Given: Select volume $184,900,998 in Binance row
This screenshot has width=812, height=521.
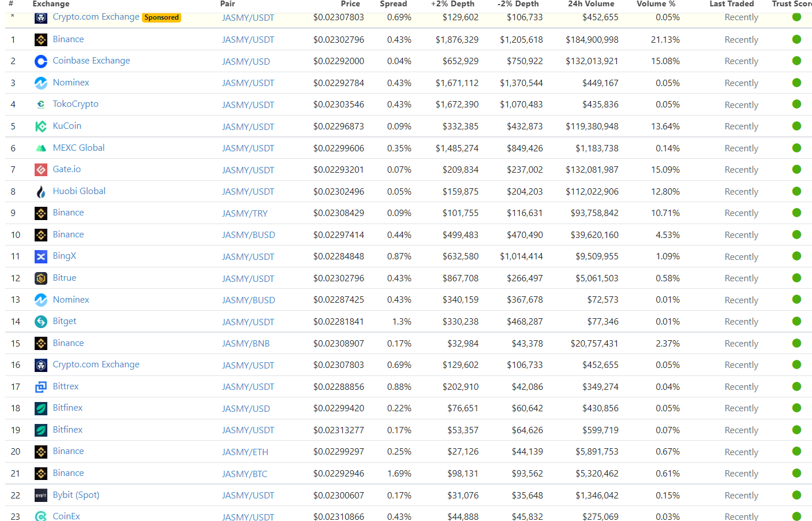Looking at the screenshot, I should click(x=592, y=39).
